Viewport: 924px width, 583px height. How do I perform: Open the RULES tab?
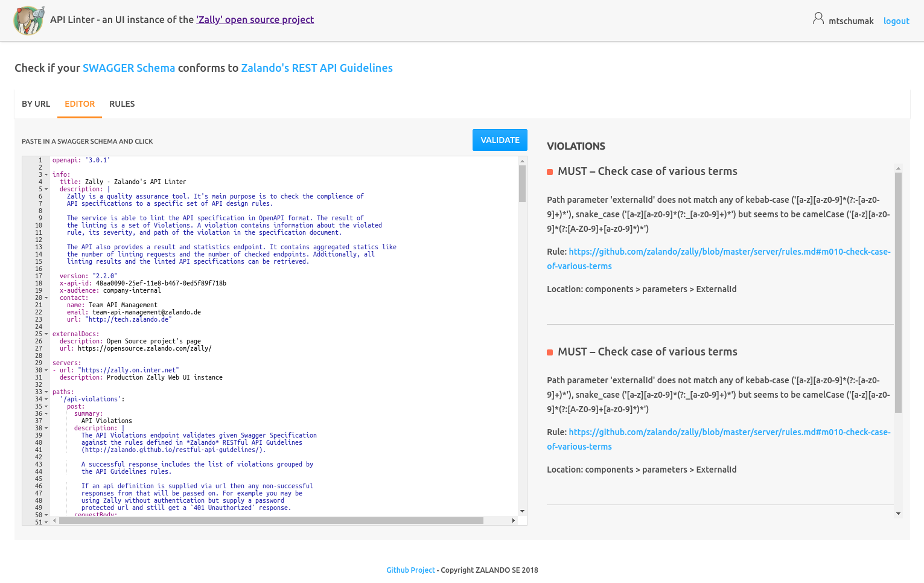(x=122, y=104)
